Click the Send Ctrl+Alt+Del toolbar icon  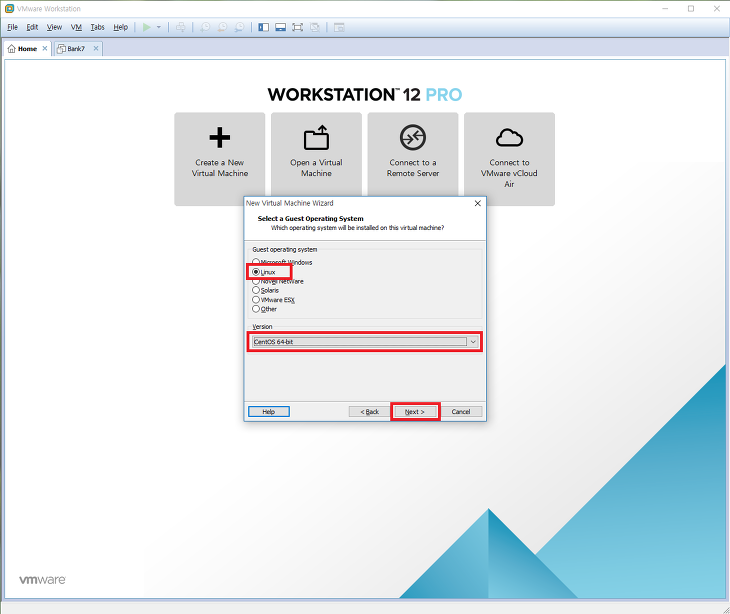point(181,27)
